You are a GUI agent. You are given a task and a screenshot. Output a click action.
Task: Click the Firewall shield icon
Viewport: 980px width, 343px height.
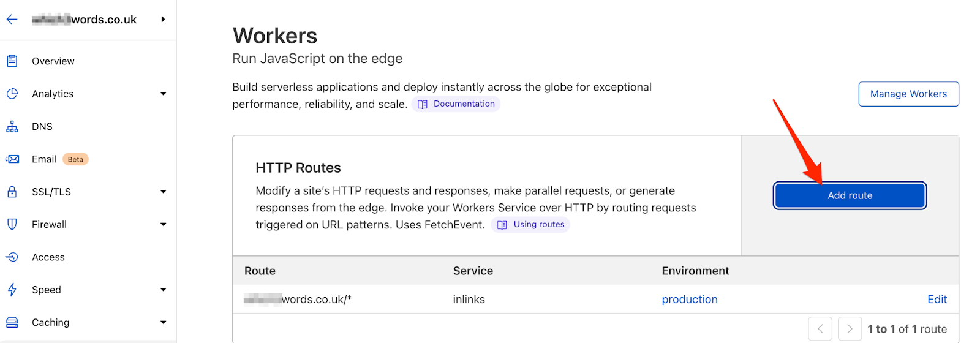tap(12, 224)
